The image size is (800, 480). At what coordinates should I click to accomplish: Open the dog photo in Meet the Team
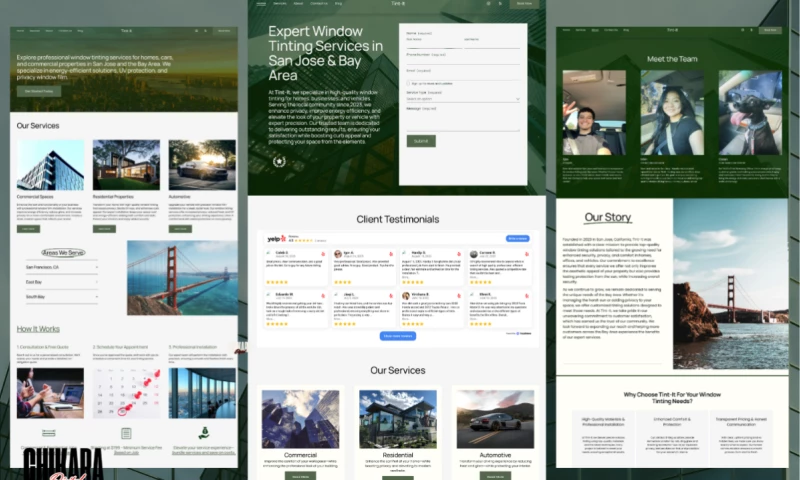pyautogui.click(x=750, y=113)
